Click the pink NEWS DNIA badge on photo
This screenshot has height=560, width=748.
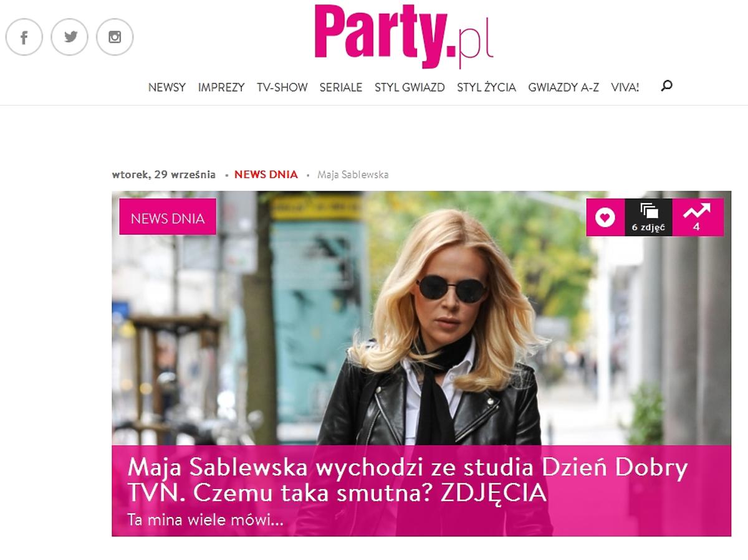click(168, 217)
